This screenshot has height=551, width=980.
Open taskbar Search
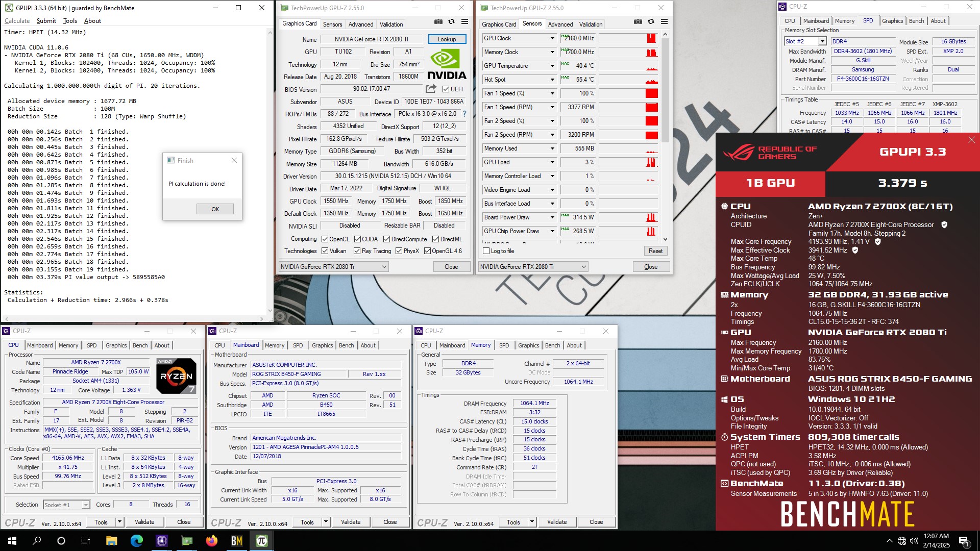tap(37, 541)
